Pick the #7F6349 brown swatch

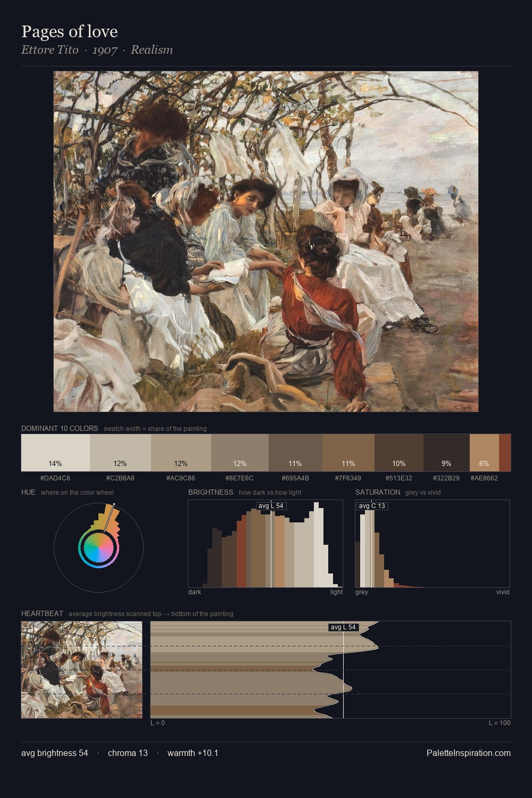[348, 453]
